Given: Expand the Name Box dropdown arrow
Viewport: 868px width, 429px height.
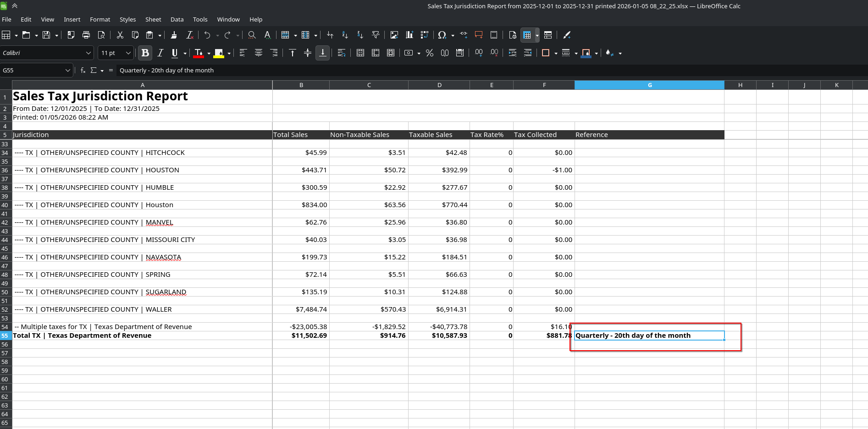Looking at the screenshot, I should [68, 71].
